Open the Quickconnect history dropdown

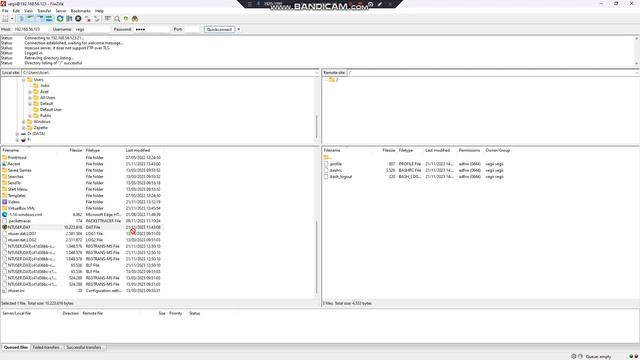pyautogui.click(x=238, y=29)
